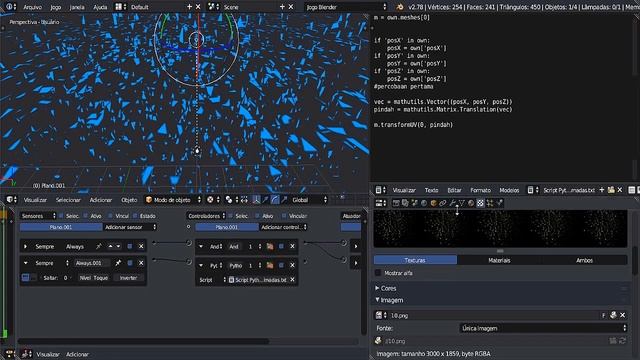Open the World properties tab icon
This screenshot has height=360, width=640.
424,203
